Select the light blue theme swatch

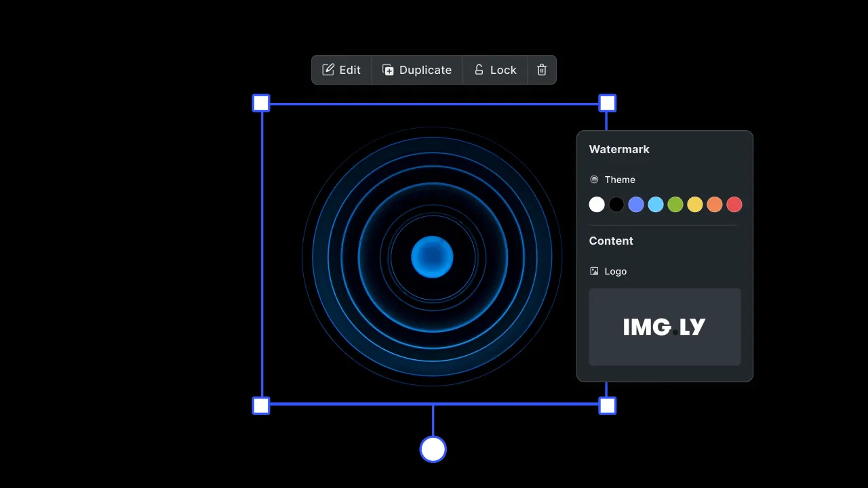coord(656,205)
